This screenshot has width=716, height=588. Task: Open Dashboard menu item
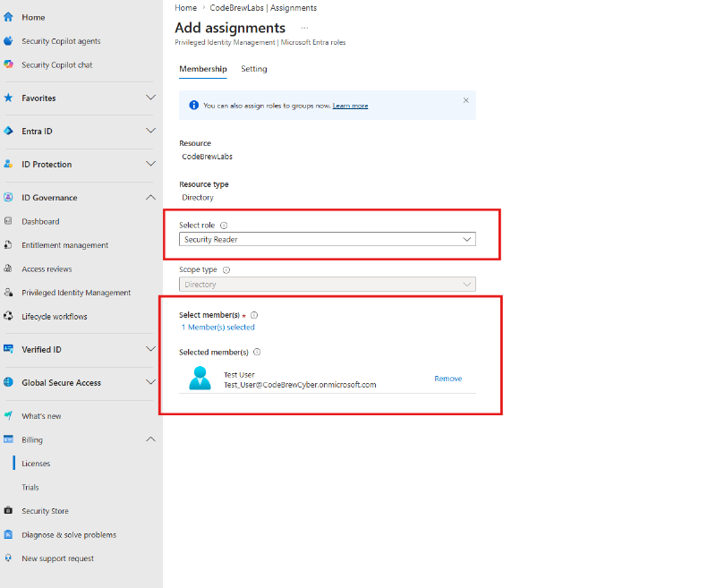tap(40, 221)
